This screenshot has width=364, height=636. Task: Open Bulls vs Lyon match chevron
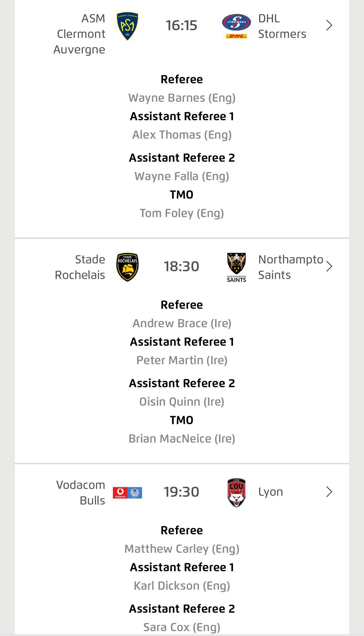pyautogui.click(x=329, y=492)
